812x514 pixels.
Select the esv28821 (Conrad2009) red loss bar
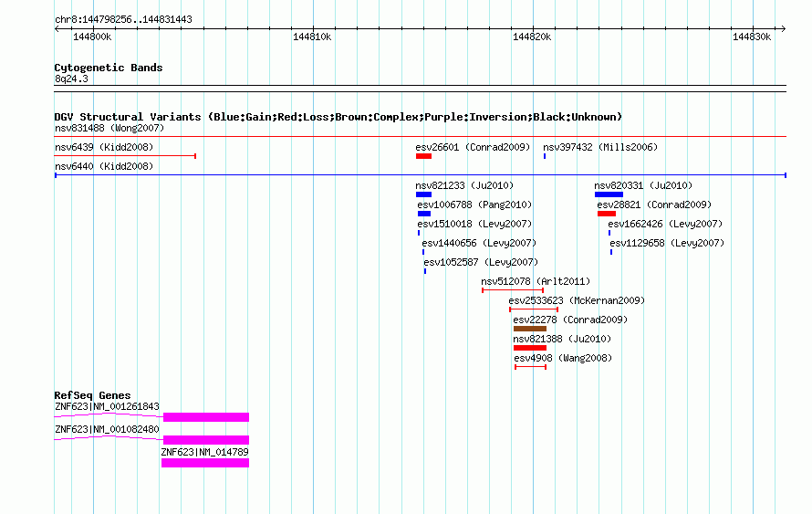607,214
